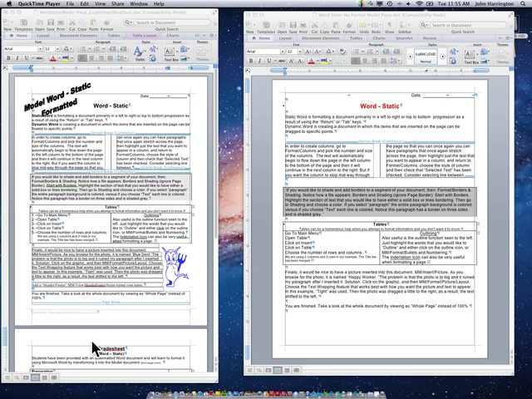Toggle justify in No Format Model Piece window

pos(384,61)
